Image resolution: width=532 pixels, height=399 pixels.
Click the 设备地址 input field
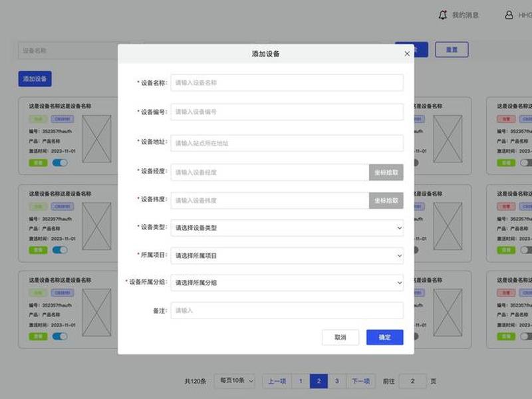287,143
